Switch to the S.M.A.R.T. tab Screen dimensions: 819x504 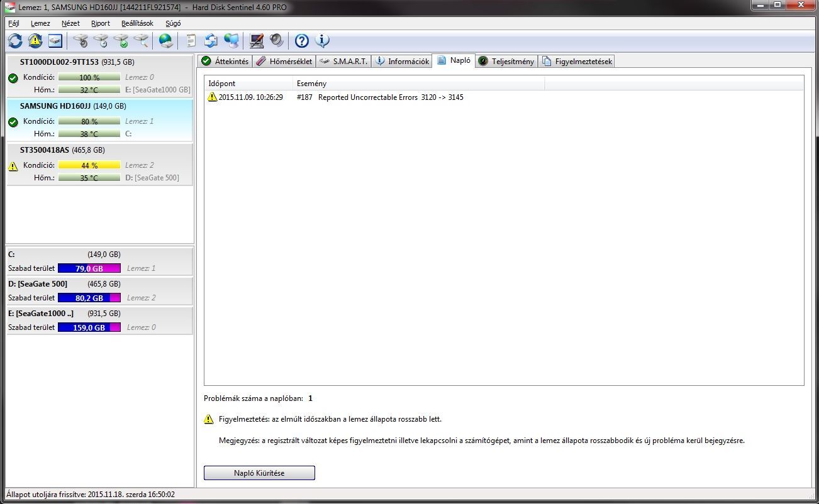[x=343, y=61]
